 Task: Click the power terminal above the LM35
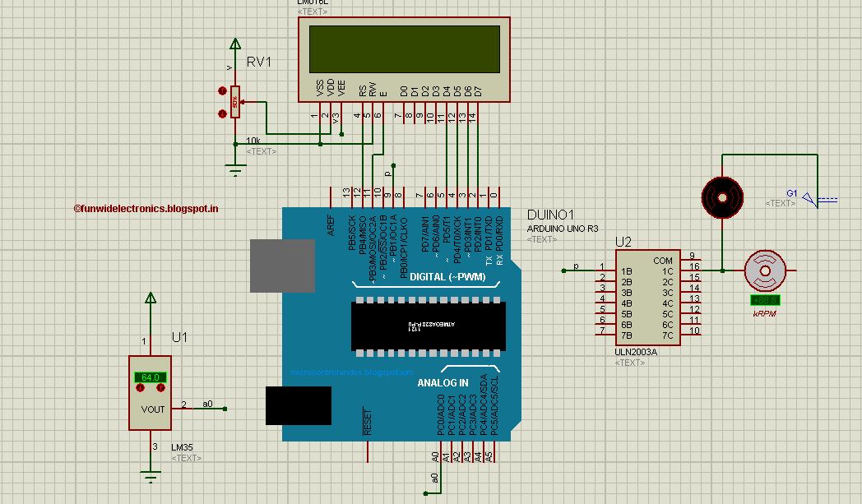151,298
